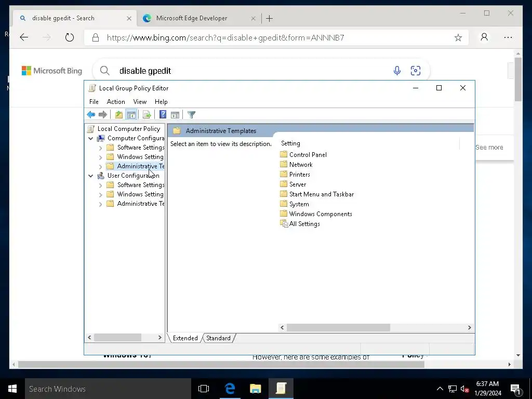This screenshot has height=399, width=532.
Task: Select Local Computer Policy root node
Action: pyautogui.click(x=124, y=129)
